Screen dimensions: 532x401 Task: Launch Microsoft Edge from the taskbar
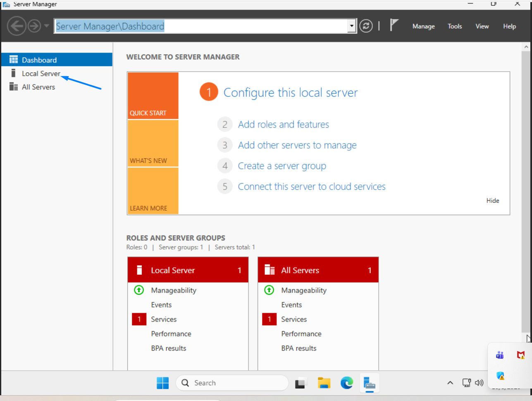347,383
